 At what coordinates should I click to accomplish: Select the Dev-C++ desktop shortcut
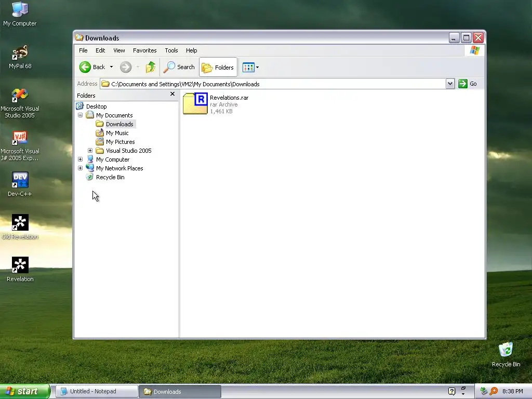20,184
